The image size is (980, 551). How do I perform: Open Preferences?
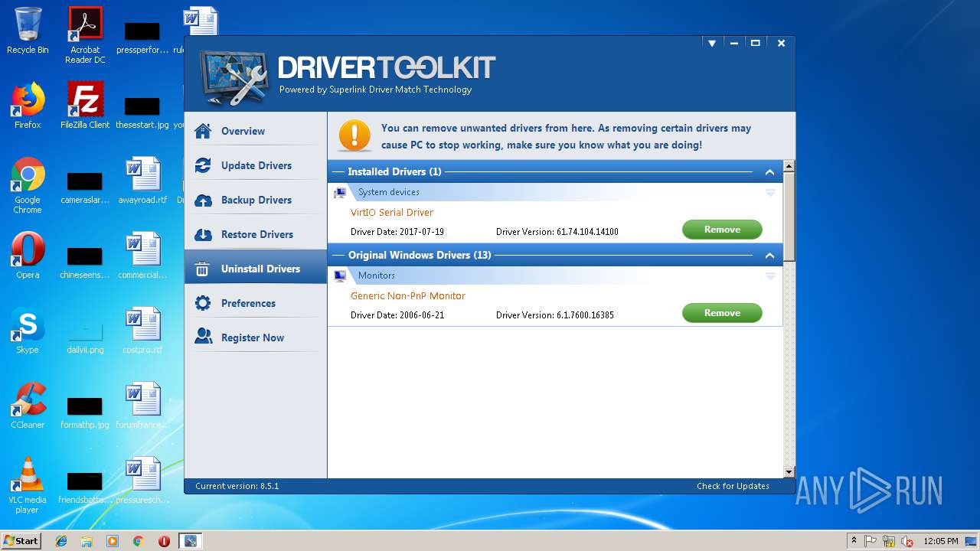coord(255,303)
